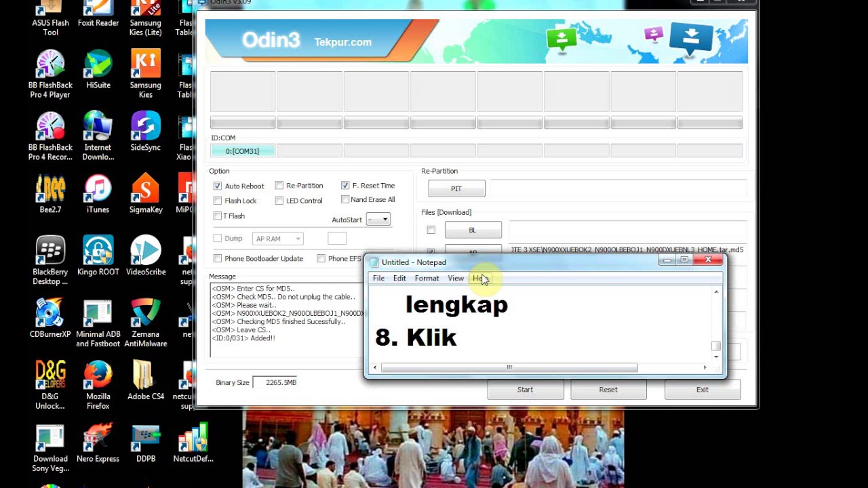Screen dimensions: 868x488
Task: Click Notepad horizontal scroll right arrow
Action: pos(705,367)
